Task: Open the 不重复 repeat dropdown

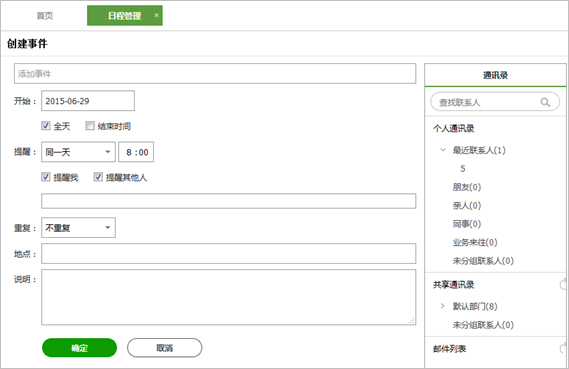Action: (78, 227)
